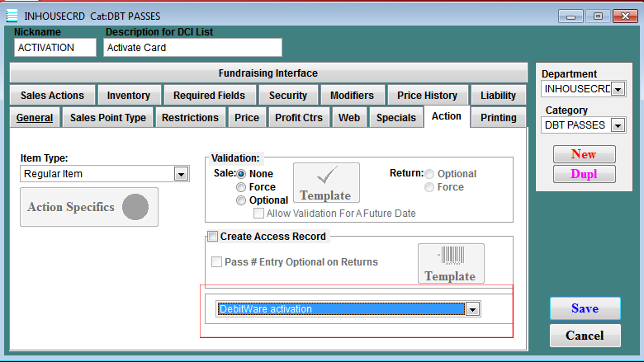
Task: Click into the Nickname field ACTIVATION
Action: coord(55,48)
